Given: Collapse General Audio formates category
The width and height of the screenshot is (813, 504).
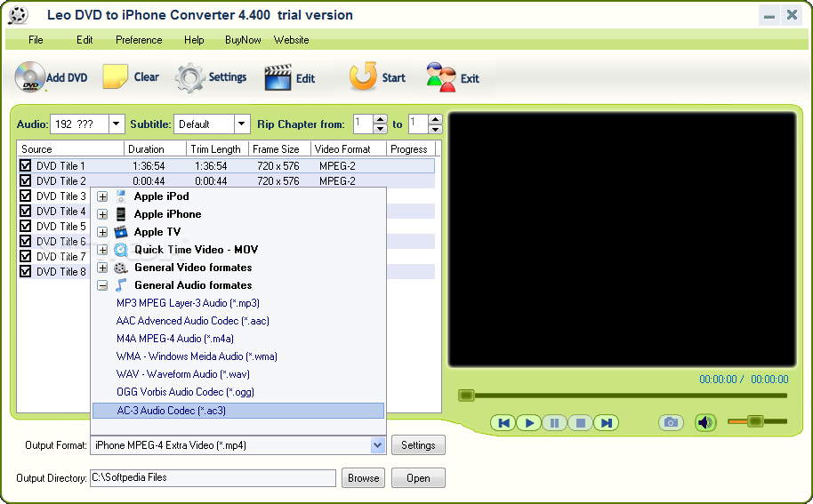Looking at the screenshot, I should (x=102, y=285).
